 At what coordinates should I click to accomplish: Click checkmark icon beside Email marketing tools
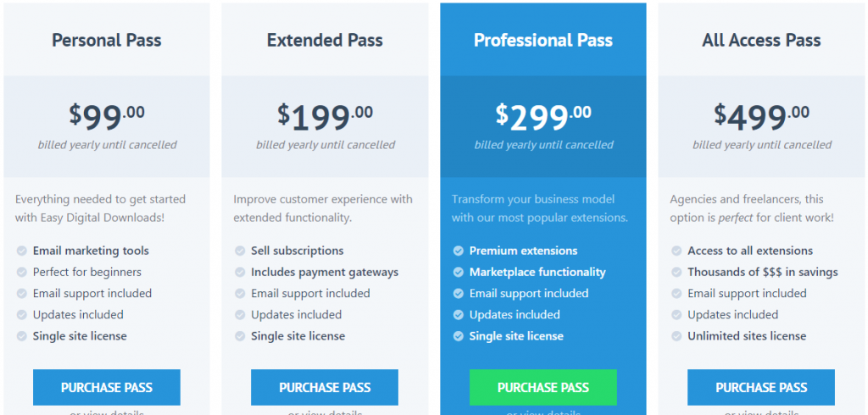[x=21, y=251]
